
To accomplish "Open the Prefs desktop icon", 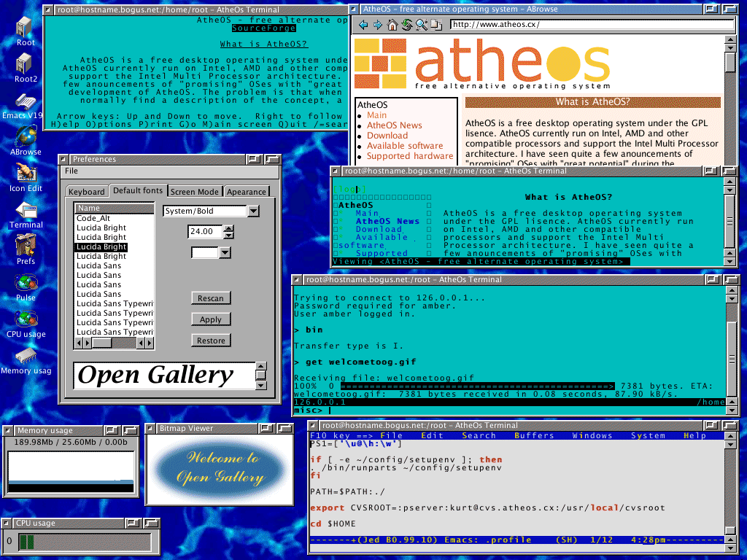I will [x=26, y=250].
